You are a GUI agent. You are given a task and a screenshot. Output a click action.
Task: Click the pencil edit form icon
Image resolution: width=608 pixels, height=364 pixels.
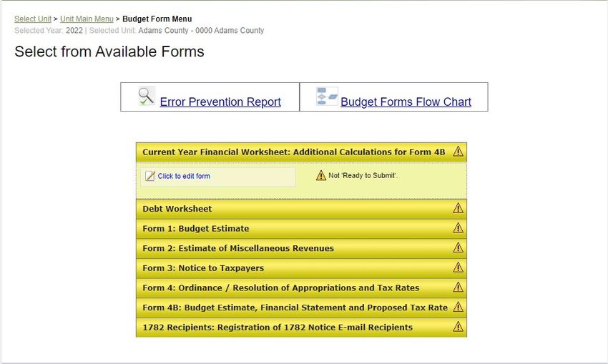149,176
